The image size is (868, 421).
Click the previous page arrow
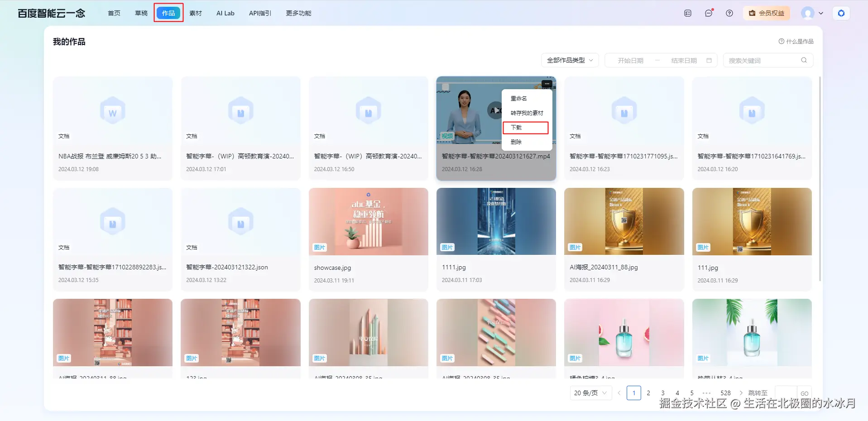point(619,393)
